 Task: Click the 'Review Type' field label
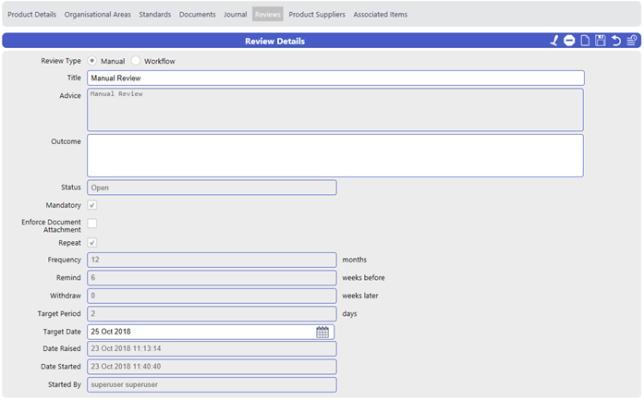[x=61, y=61]
